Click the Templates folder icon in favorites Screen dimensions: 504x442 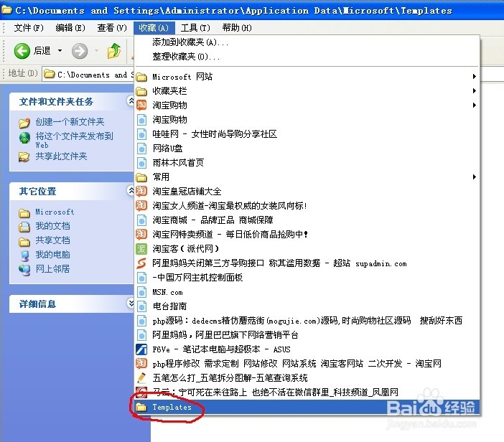tap(141, 408)
